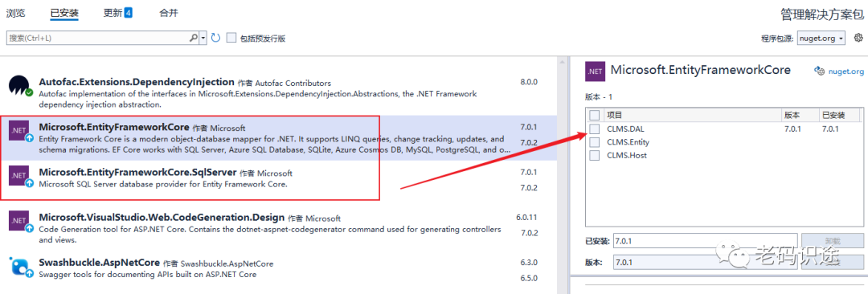Click the globe icon beside nuget.org link
Image resolution: width=868 pixels, height=294 pixels.
tap(819, 71)
